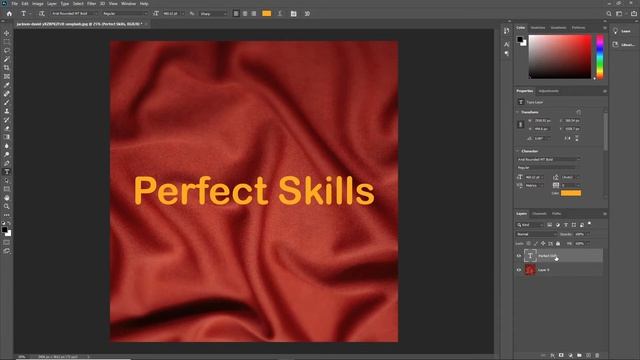Screen dimensions: 640x360
Task: Select the Horizontal Type tool in toolbar
Action: tap(7, 172)
